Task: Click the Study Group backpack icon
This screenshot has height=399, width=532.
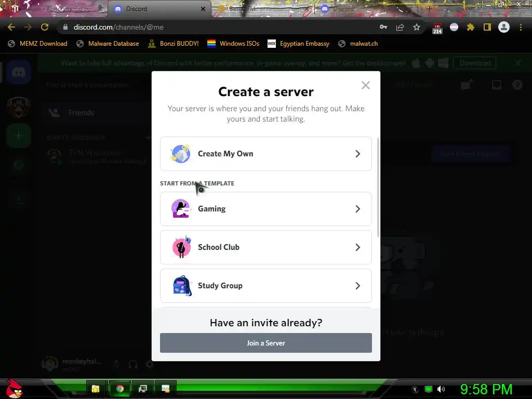Action: tap(182, 286)
